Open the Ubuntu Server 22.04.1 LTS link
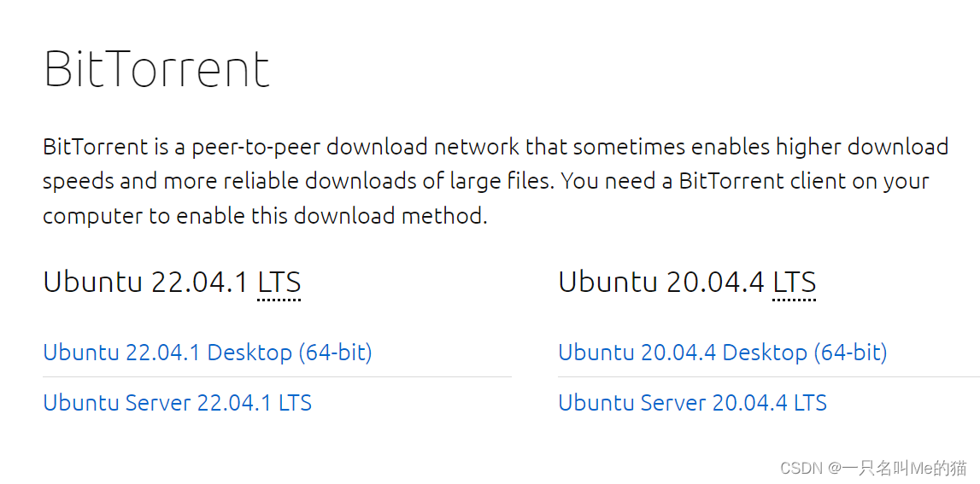Image resolution: width=980 pixels, height=484 pixels. 177,403
